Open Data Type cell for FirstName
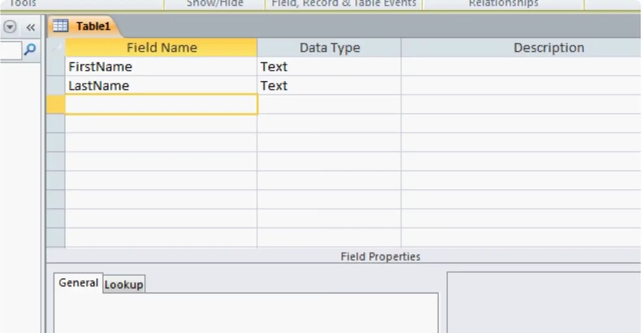644x333 pixels. tap(329, 67)
